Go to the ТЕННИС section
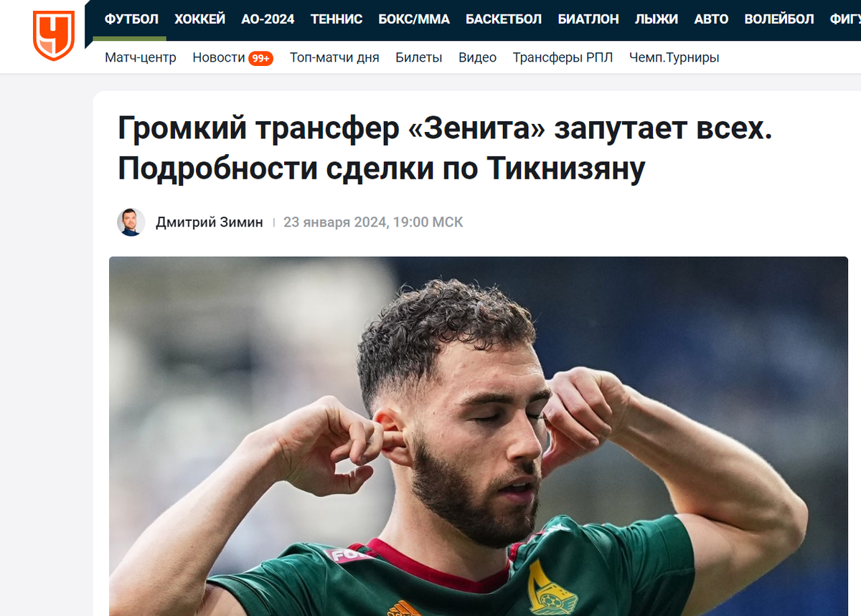This screenshot has width=861, height=616. (337, 19)
